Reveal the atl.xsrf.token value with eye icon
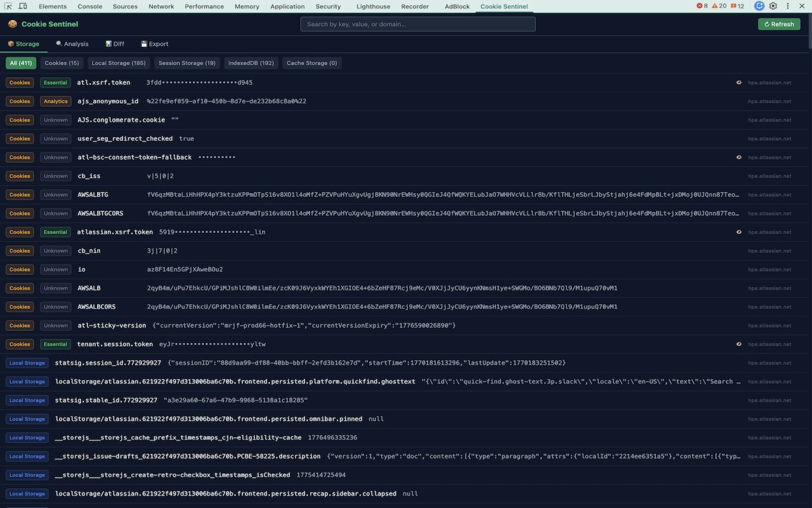The image size is (812, 508). point(739,83)
